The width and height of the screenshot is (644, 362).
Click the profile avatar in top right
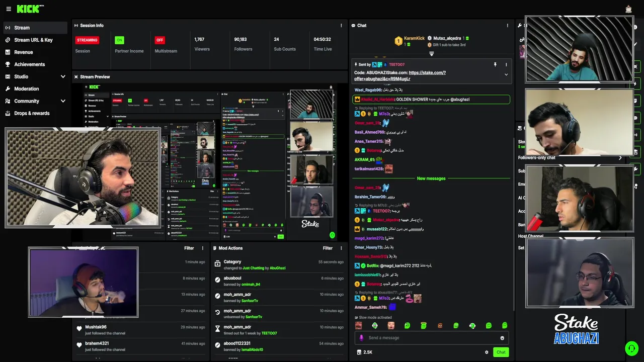[628, 9]
